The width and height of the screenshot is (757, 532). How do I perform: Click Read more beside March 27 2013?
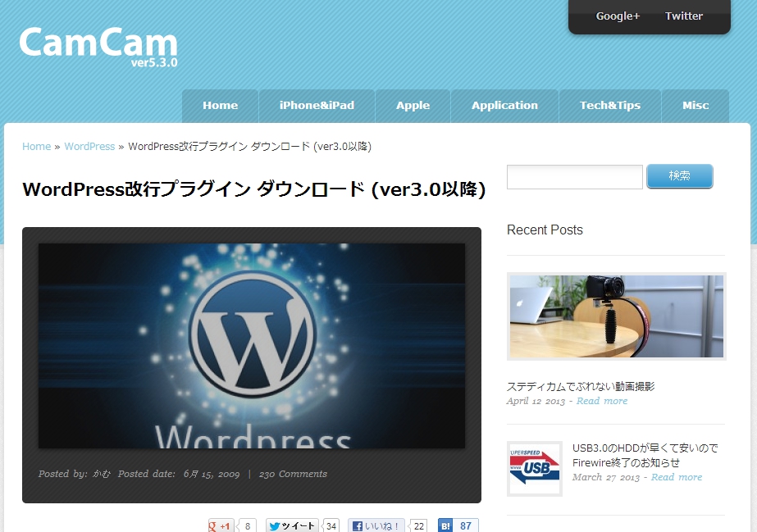(x=677, y=478)
